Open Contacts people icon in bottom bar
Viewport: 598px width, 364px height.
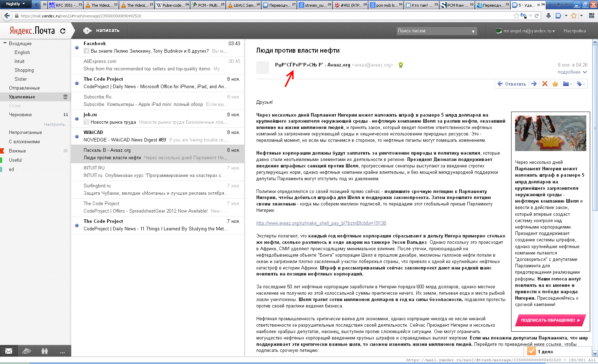pos(44,351)
